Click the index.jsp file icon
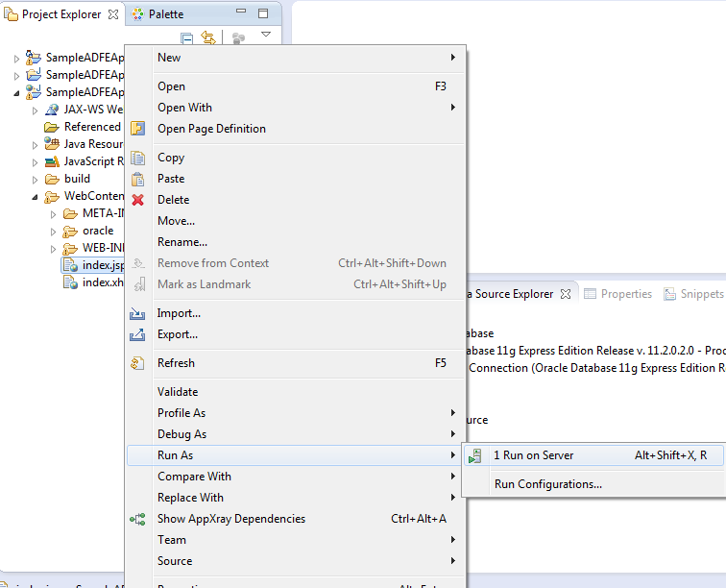This screenshot has width=726, height=588. coord(70,265)
